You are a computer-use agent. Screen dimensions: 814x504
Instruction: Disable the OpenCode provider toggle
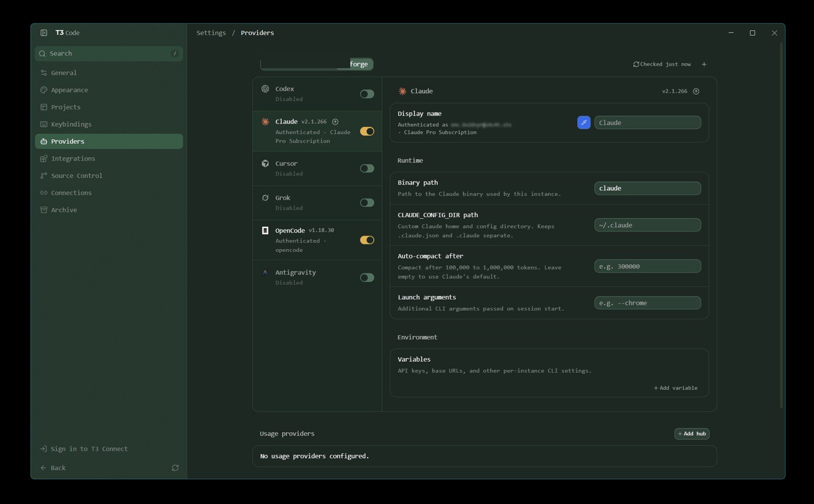click(x=367, y=240)
